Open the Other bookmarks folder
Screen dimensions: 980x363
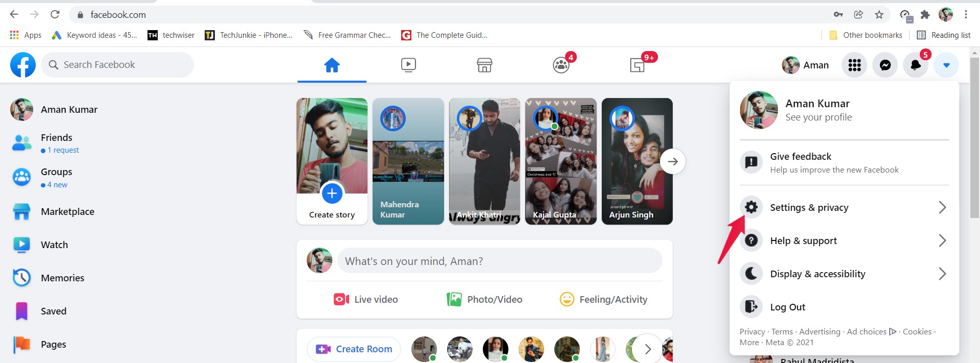click(866, 35)
